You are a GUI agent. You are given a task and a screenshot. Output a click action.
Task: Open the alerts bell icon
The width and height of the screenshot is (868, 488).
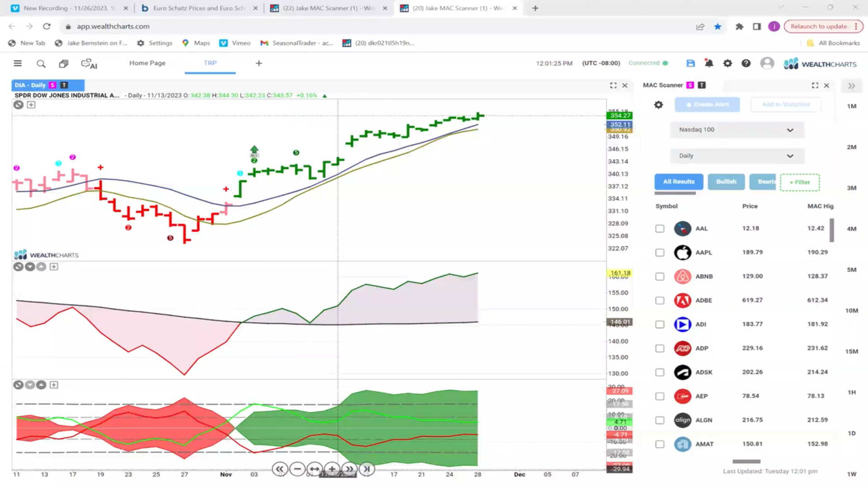(x=709, y=63)
